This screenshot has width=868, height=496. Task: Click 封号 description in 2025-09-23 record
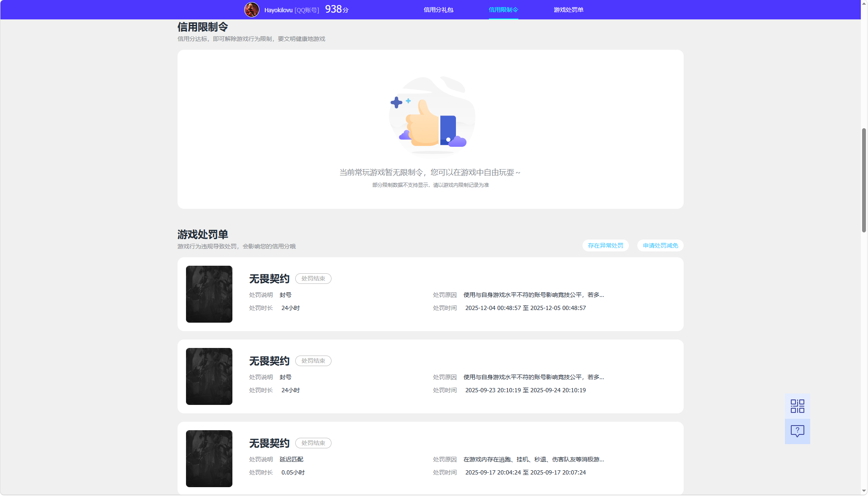click(285, 377)
